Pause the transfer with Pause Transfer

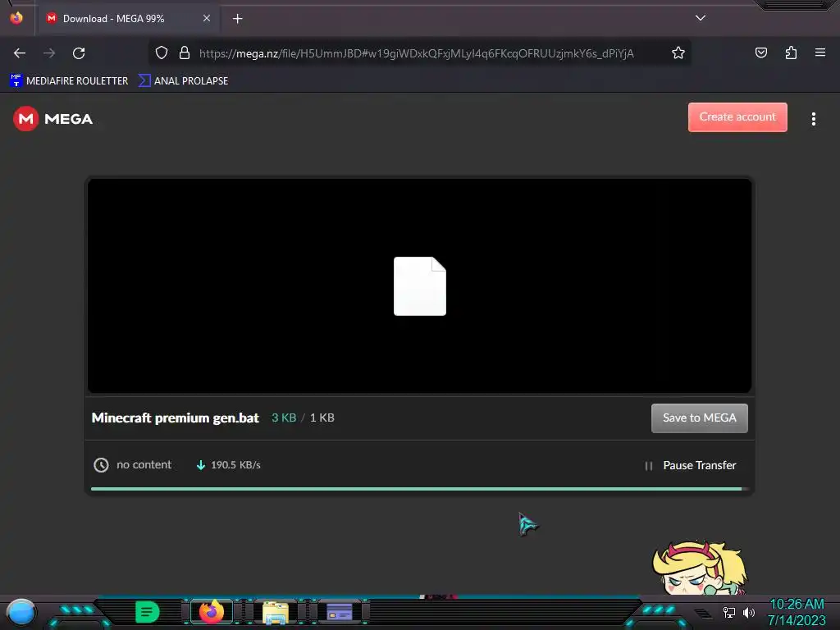(691, 466)
